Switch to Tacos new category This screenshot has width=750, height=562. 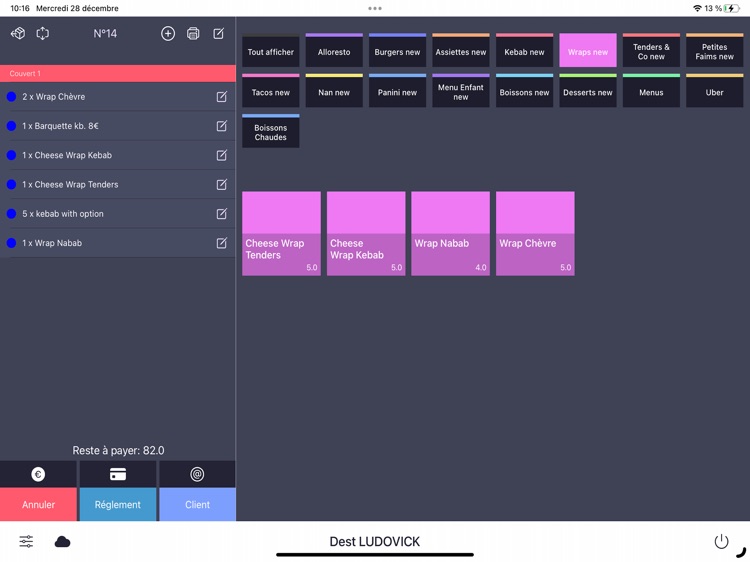pyautogui.click(x=271, y=90)
